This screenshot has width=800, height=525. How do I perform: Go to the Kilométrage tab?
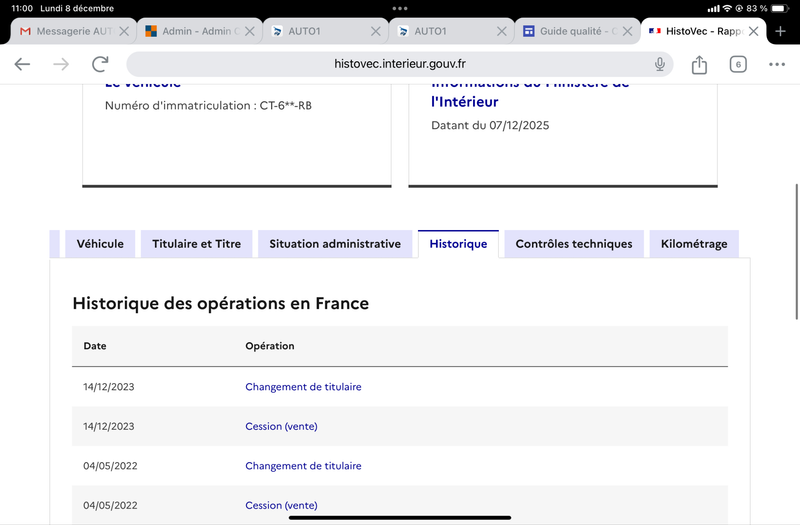click(x=694, y=244)
